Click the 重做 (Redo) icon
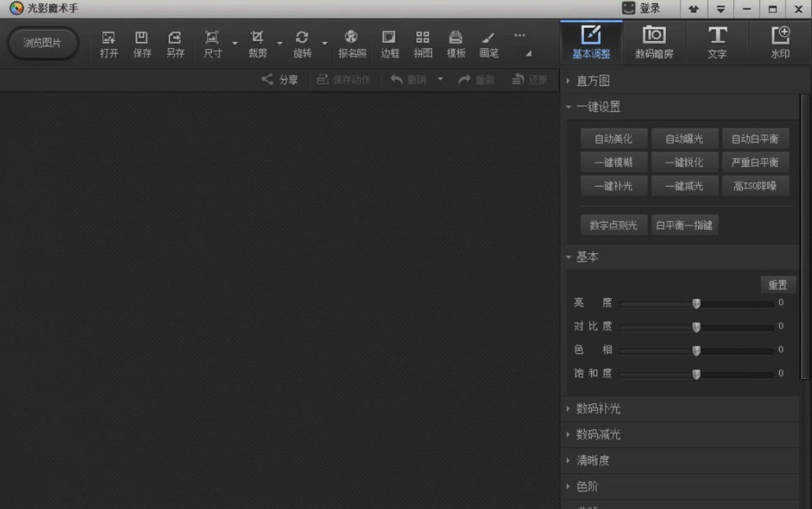Screen dimensions: 812x509 coord(465,79)
